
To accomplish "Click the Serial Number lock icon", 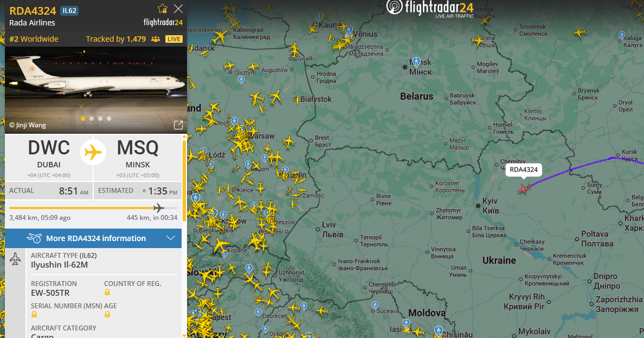I will (x=34, y=314).
